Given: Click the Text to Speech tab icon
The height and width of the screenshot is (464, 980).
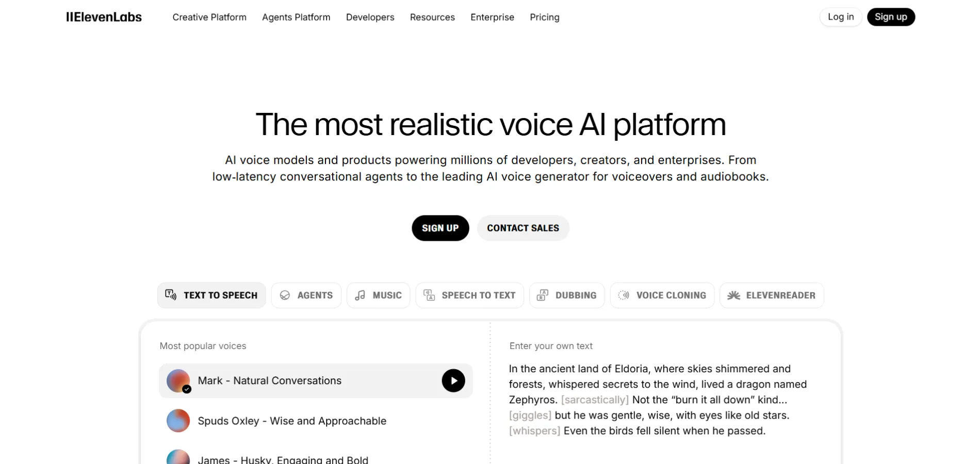Looking at the screenshot, I should click(171, 295).
